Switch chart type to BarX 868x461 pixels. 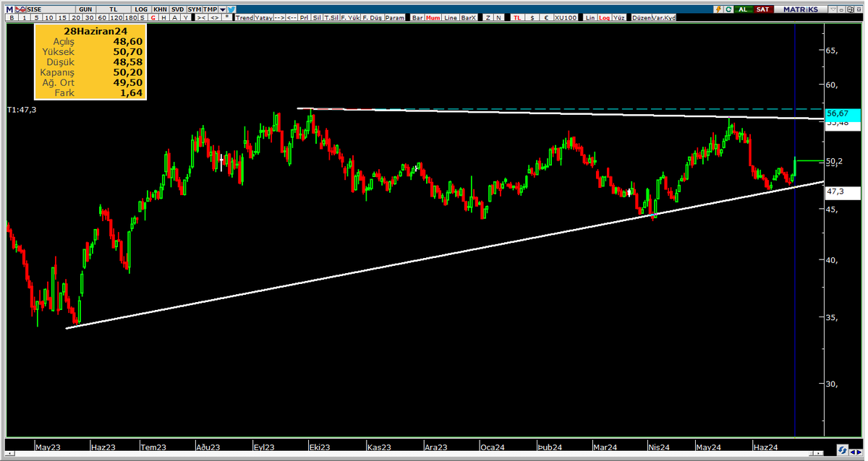coord(469,17)
